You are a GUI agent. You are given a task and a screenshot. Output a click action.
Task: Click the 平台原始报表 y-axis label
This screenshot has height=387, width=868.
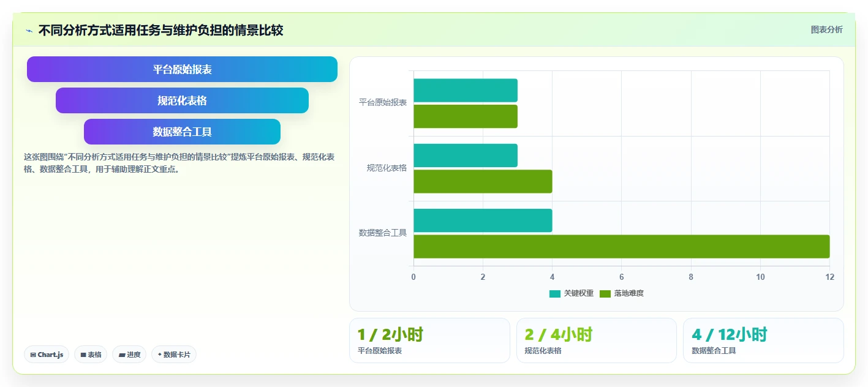point(383,103)
